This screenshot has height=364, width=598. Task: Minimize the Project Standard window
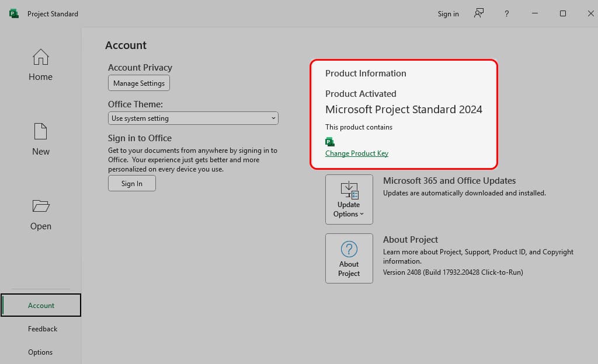(535, 13)
